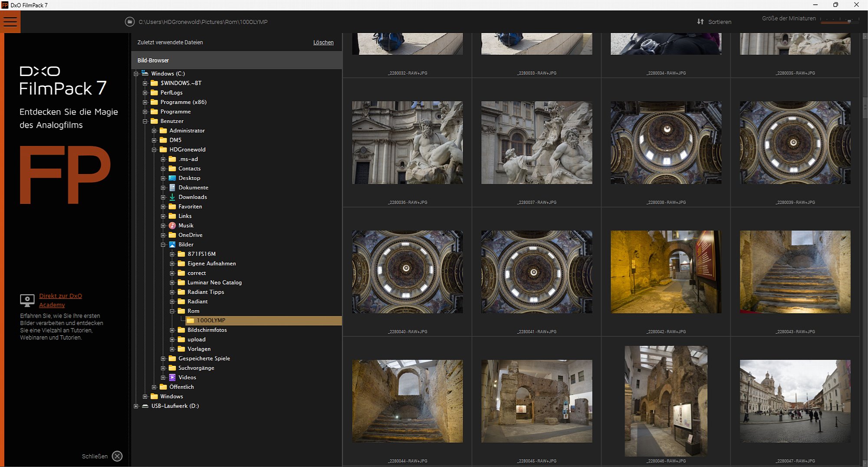Collapse the Rom folder node
Image resolution: width=868 pixels, height=467 pixels.
[x=172, y=311]
